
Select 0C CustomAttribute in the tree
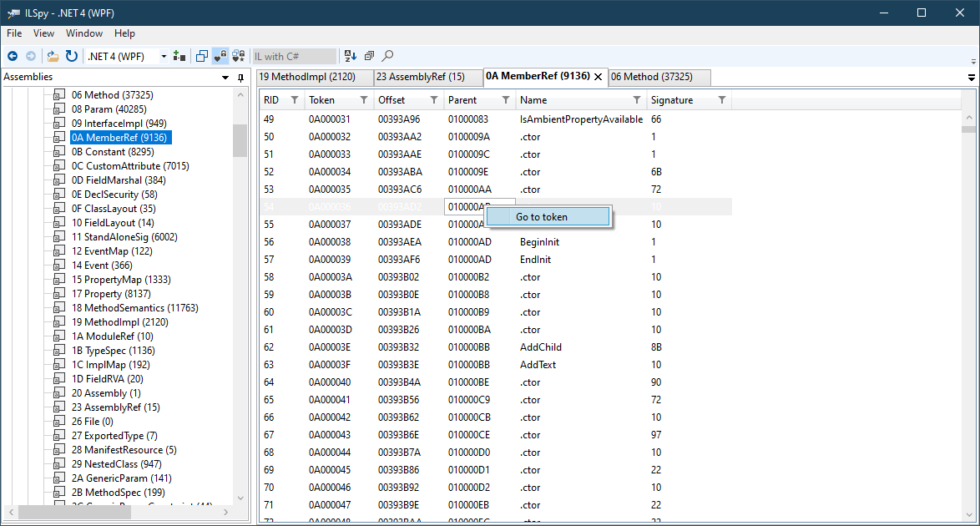(x=129, y=166)
